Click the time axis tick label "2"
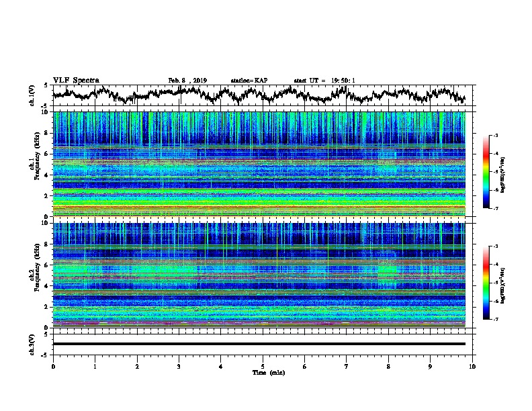Image resolution: width=532 pixels, height=411 pixels. tap(137, 367)
